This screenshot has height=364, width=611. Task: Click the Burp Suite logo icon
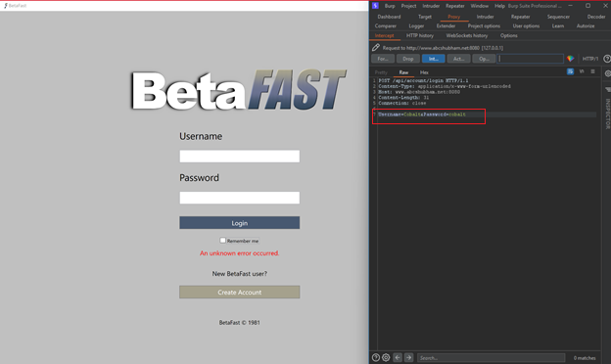(375, 6)
